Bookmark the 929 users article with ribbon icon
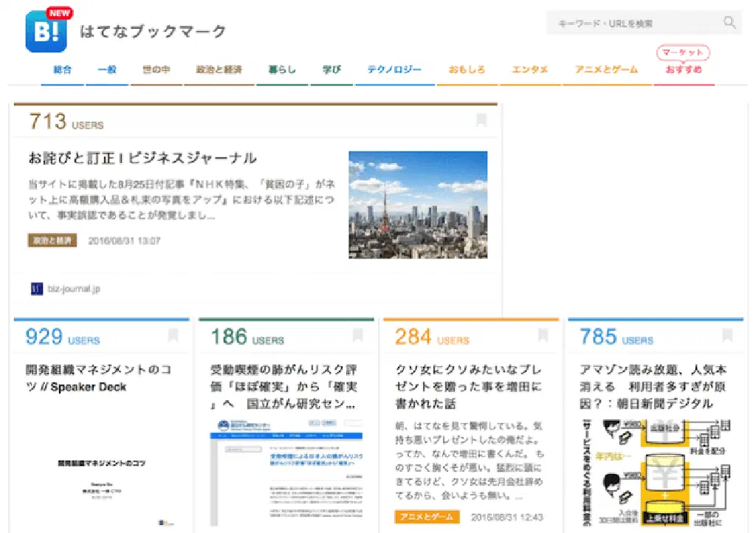This screenshot has width=756, height=533. [173, 336]
